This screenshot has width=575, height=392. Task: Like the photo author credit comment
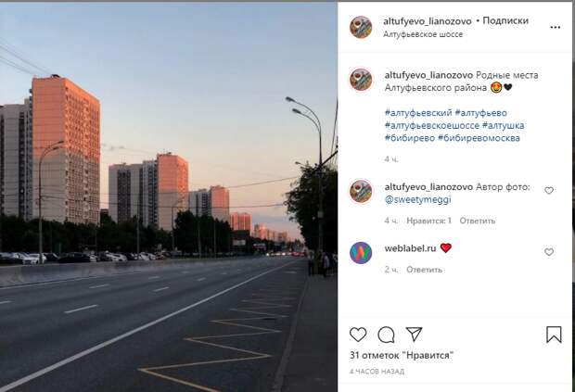549,191
